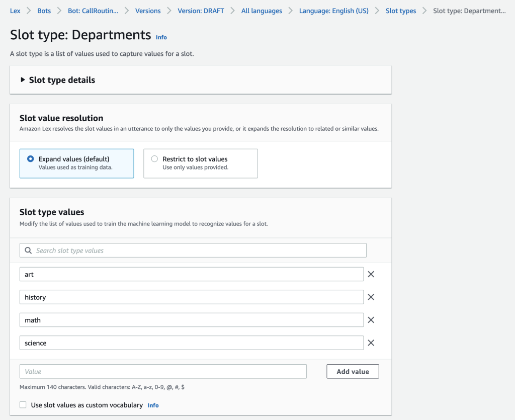Delete the "science" slot value
The image size is (515, 420).
[371, 343]
